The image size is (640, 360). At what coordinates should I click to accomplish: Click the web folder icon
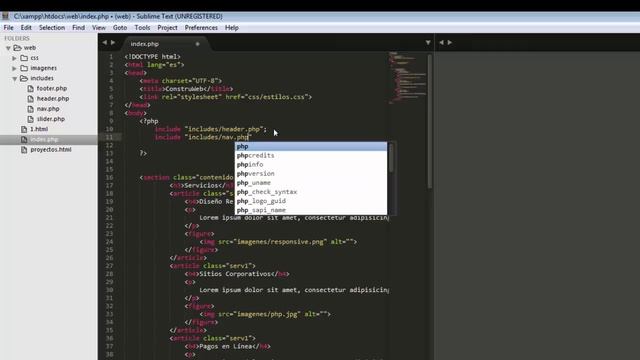17,48
